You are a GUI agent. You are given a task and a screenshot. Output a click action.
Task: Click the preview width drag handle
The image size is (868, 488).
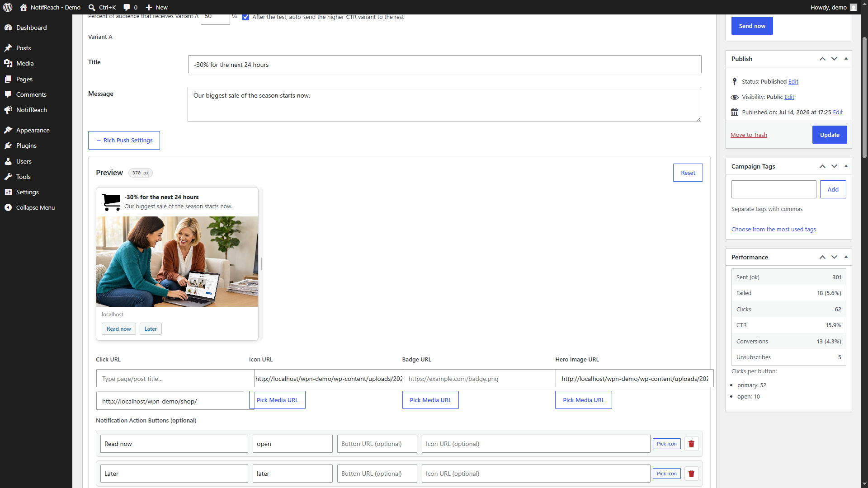click(261, 264)
